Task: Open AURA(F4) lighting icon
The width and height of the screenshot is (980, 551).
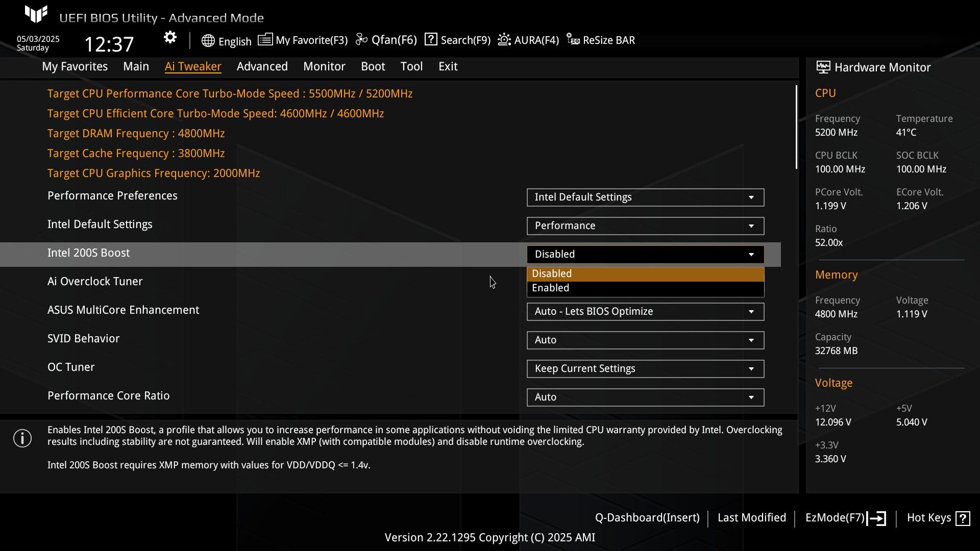Action: click(x=504, y=39)
